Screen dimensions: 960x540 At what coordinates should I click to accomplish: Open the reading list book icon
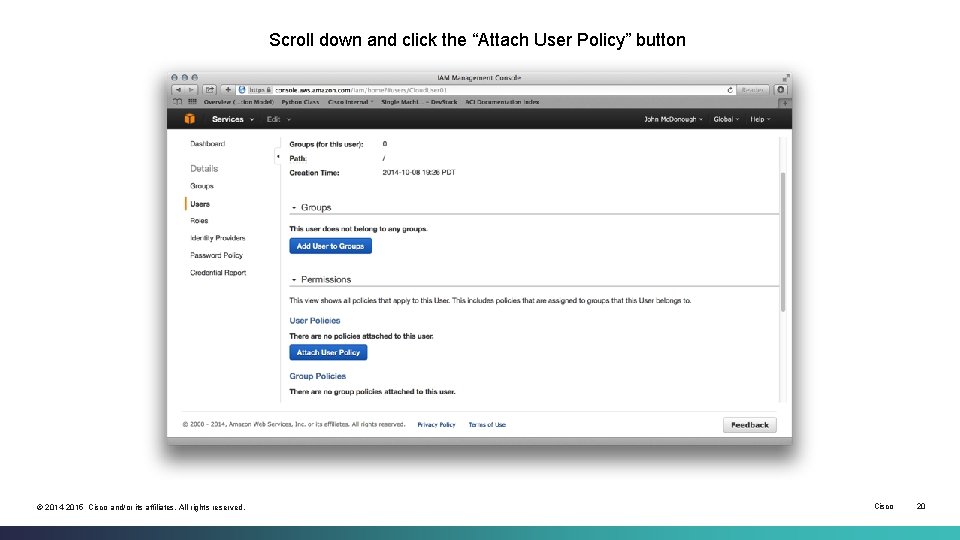tap(178, 102)
